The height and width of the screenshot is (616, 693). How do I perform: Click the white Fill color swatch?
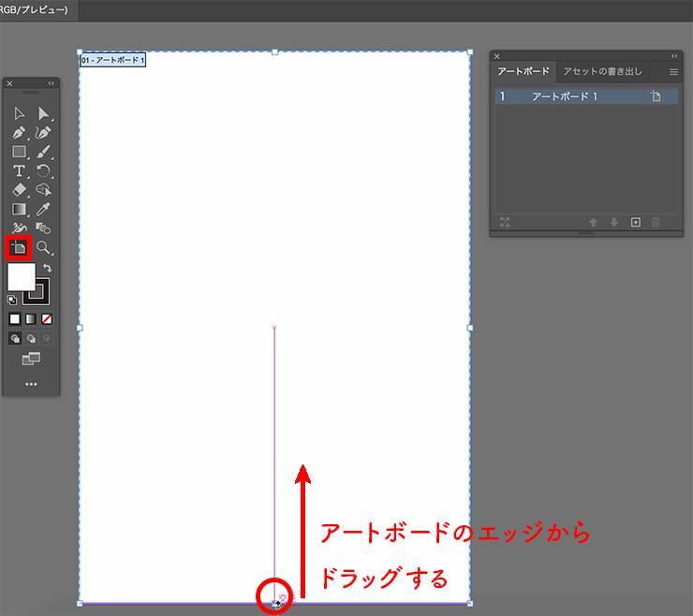coord(20,276)
